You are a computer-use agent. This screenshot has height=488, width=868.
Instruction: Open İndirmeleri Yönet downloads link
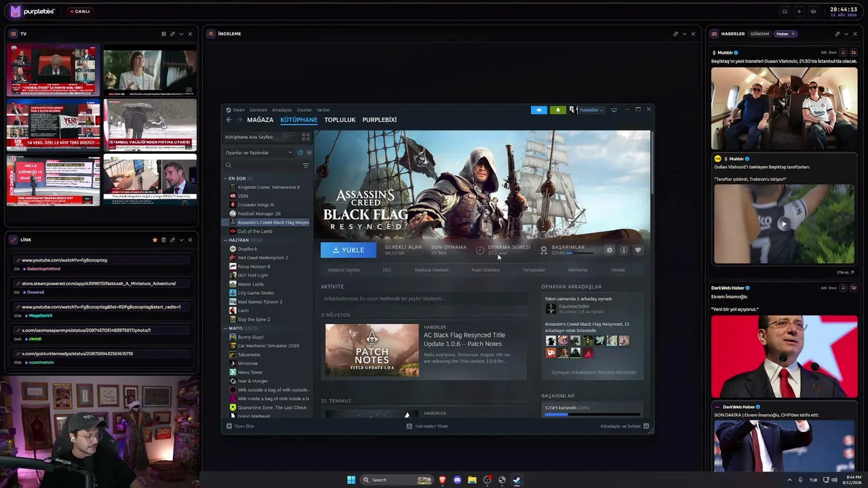427,426
